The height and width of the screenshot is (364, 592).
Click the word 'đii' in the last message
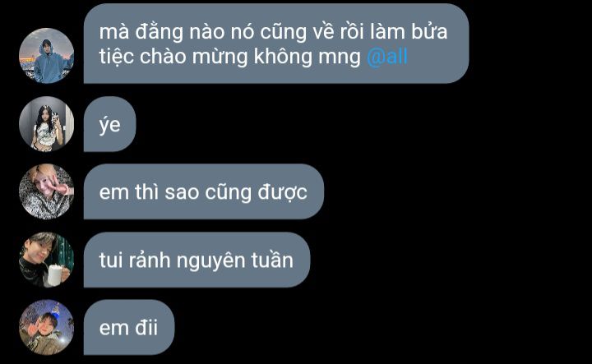click(x=146, y=328)
